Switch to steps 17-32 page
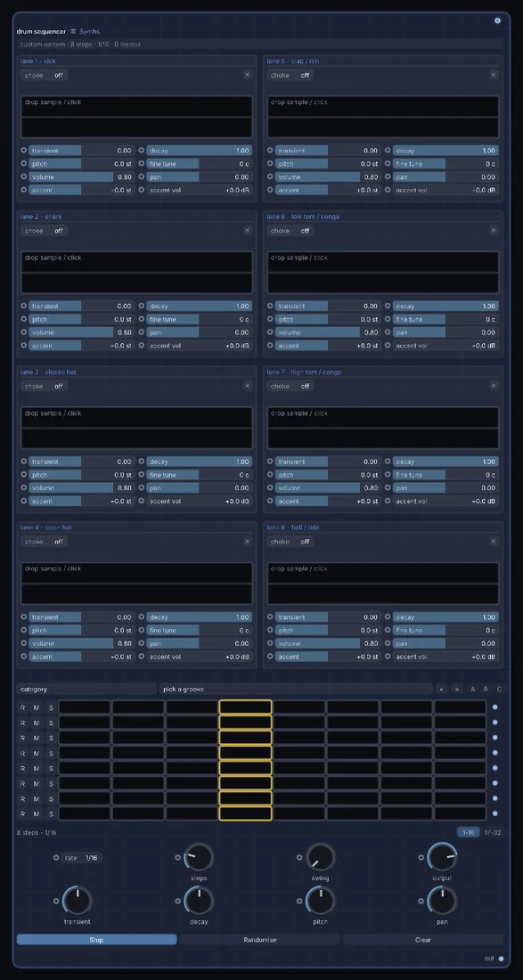523x980 pixels. tap(493, 832)
